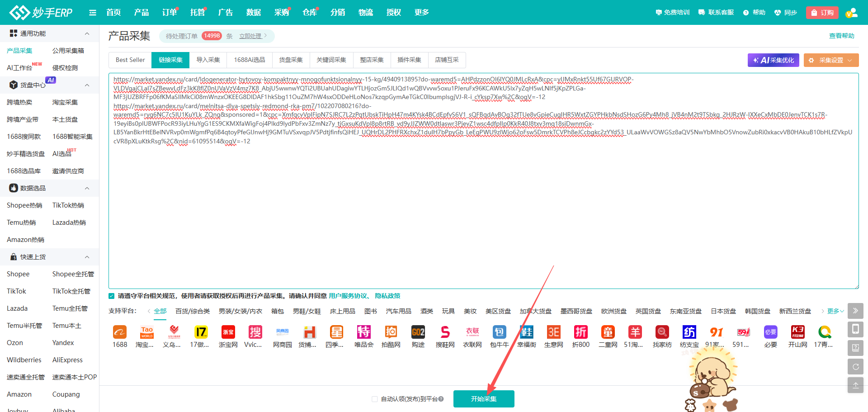
Task: Select the 衣联网 platform icon
Action: 472,332
